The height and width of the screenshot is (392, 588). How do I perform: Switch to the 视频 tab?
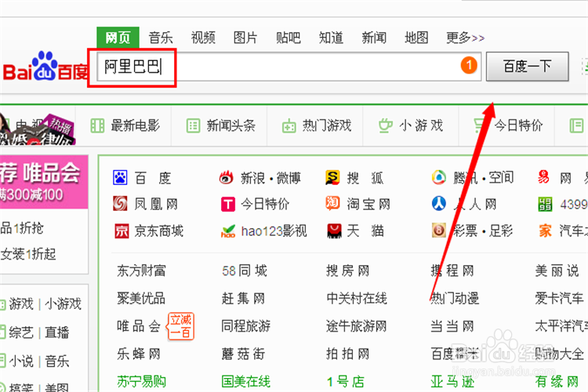[x=203, y=38]
